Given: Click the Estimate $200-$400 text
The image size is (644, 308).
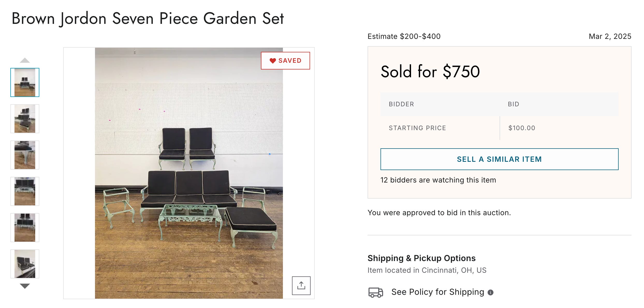Looking at the screenshot, I should tap(404, 36).
